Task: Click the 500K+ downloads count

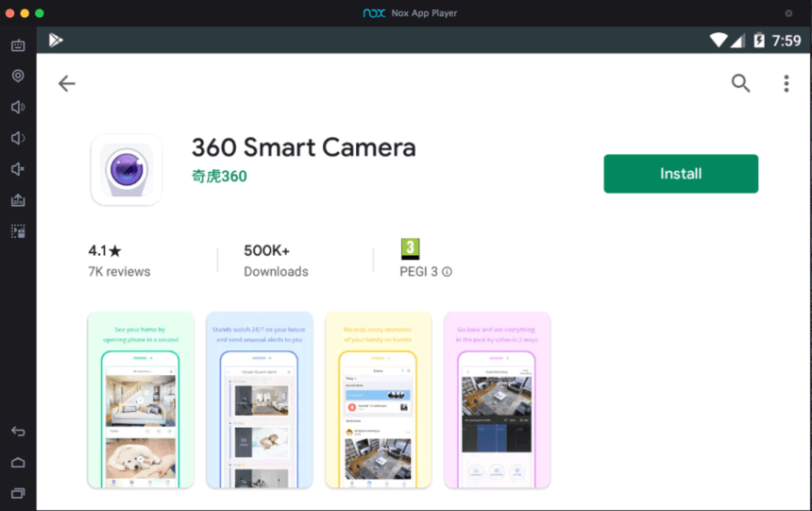Action: (266, 251)
